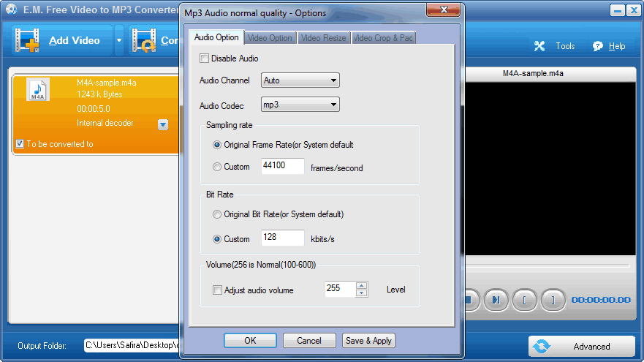
Task: Click the 00:00:5.0 duration text
Action: coord(94,109)
